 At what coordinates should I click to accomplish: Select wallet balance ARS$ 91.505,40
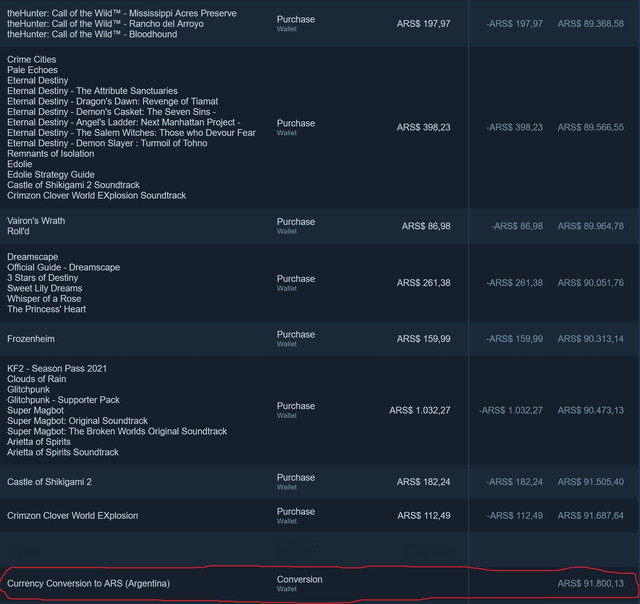591,482
